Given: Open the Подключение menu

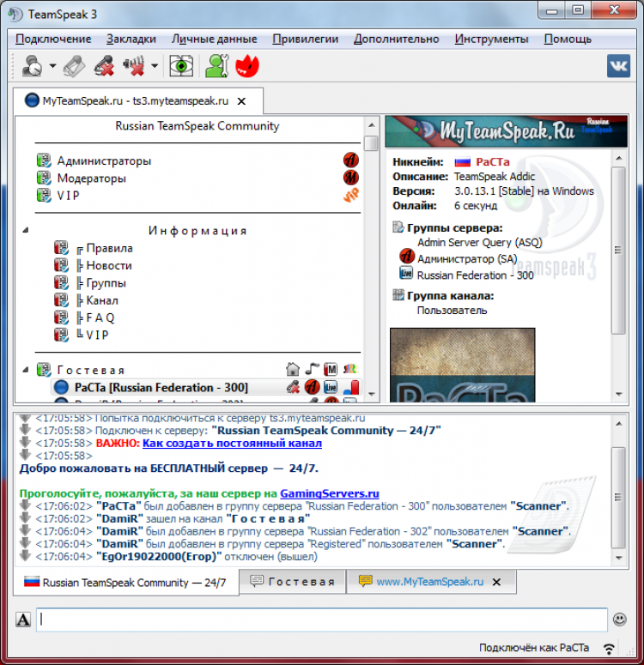Looking at the screenshot, I should coord(53,39).
